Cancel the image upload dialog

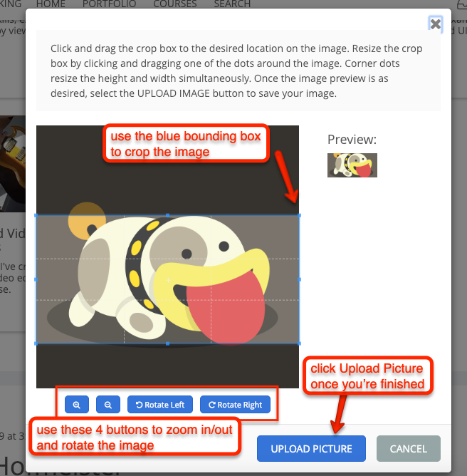(408, 448)
